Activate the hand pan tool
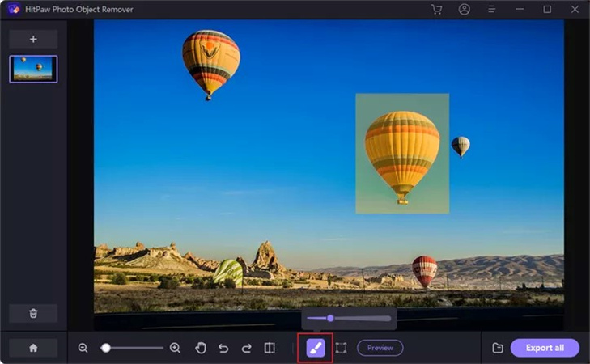The image size is (590, 364). tap(201, 348)
